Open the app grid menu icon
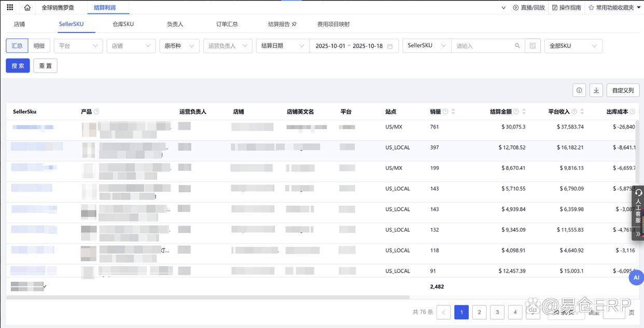 point(10,7)
